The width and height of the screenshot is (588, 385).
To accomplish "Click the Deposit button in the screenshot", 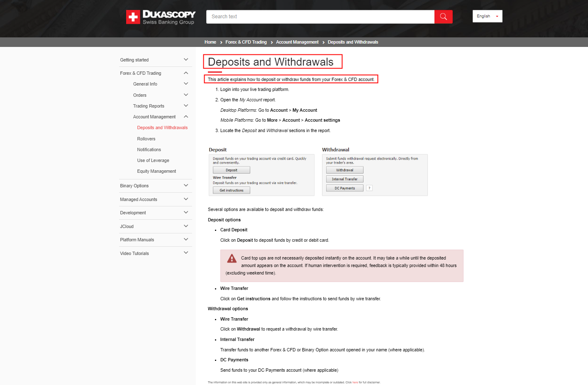I will point(231,170).
